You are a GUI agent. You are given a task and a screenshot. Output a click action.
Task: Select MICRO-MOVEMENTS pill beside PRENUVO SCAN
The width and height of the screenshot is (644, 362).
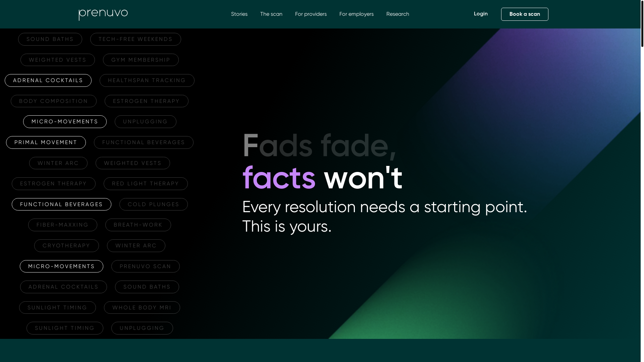(x=61, y=266)
